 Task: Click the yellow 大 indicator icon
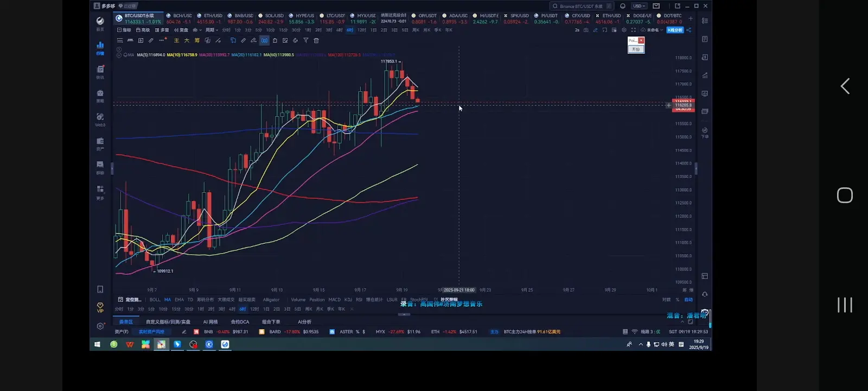(x=187, y=40)
